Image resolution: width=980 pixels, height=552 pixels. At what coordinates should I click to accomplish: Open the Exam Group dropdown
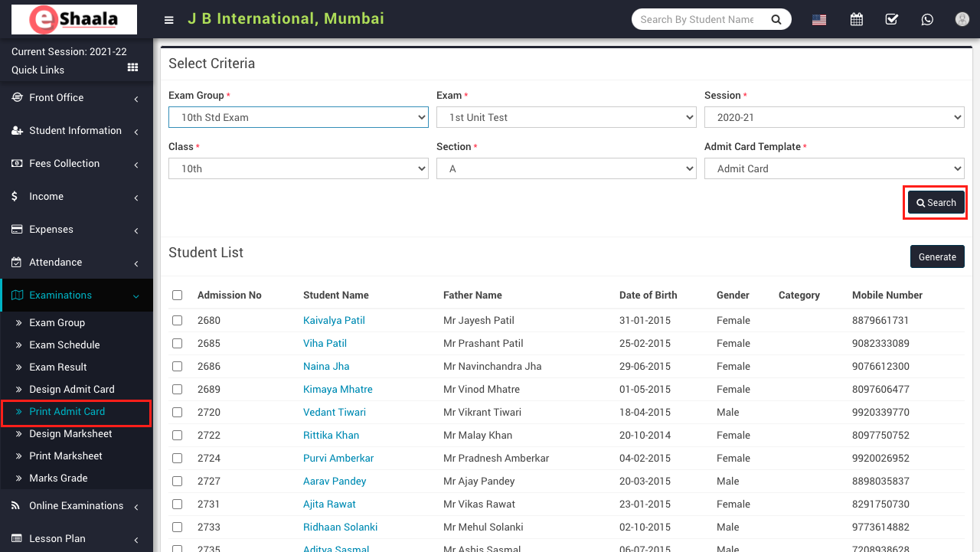pos(298,117)
